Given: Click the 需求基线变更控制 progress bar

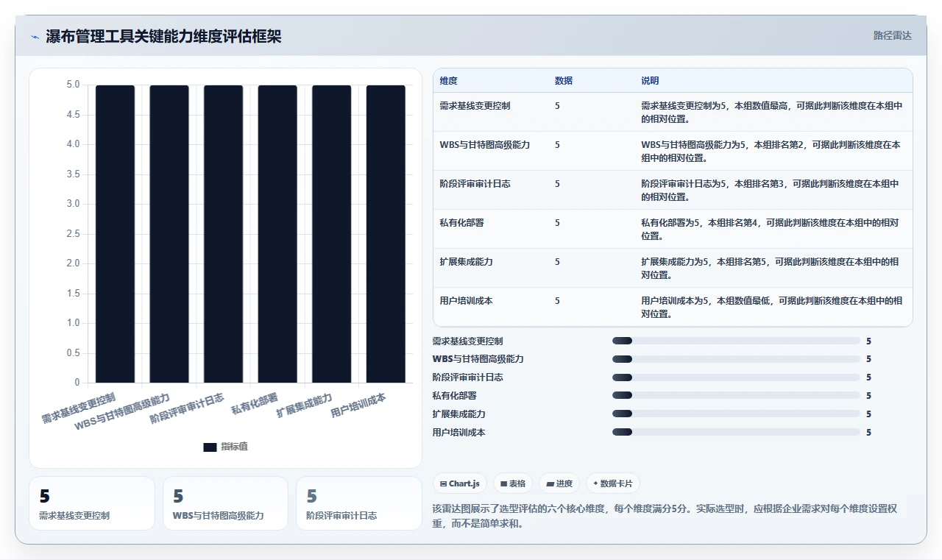Looking at the screenshot, I should coord(736,341).
